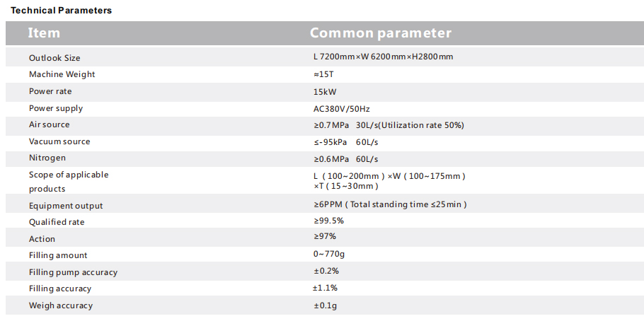Image resolution: width=644 pixels, height=321 pixels.
Task: Select the Filling pump accuracy label
Action: click(x=73, y=272)
